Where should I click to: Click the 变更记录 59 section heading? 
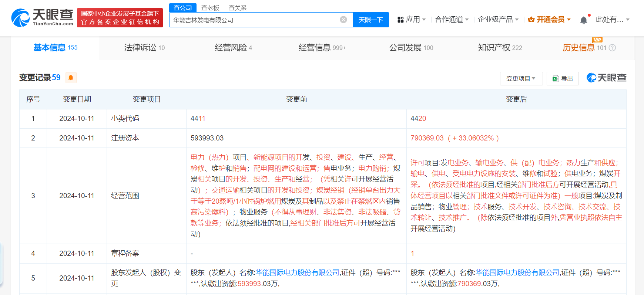40,78
